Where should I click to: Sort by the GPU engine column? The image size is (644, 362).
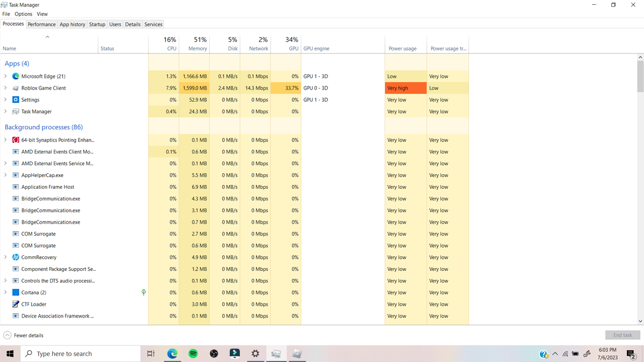click(343, 44)
